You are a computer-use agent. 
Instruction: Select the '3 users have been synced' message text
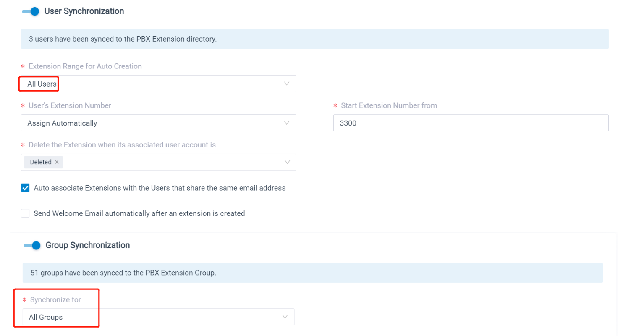(123, 39)
